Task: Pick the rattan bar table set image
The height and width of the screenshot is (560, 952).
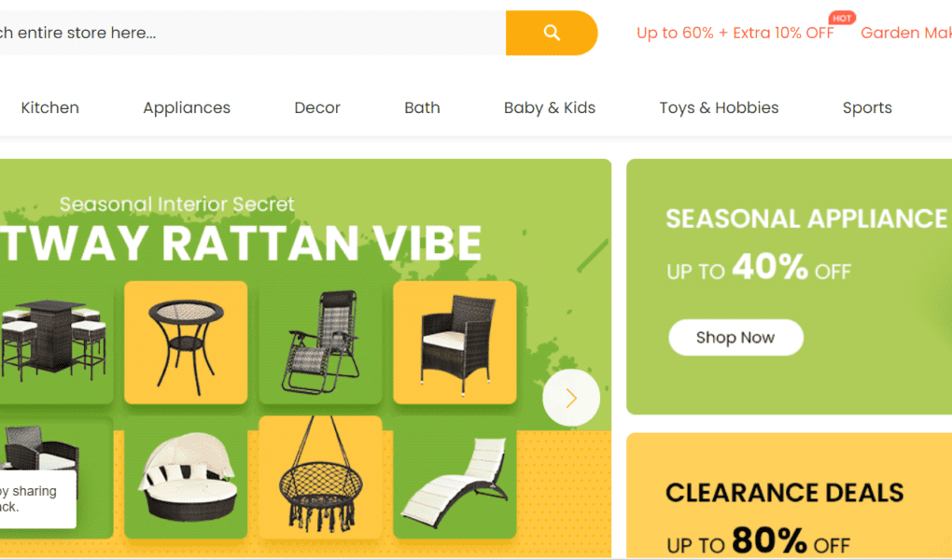Action: [56, 343]
